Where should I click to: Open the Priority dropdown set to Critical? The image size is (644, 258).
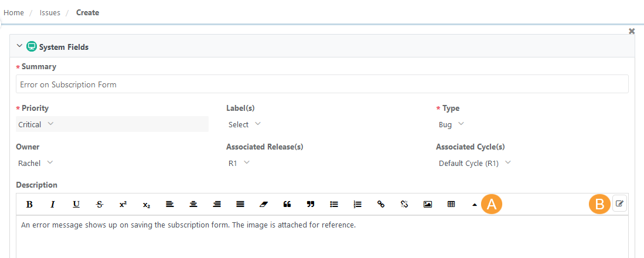pyautogui.click(x=36, y=124)
